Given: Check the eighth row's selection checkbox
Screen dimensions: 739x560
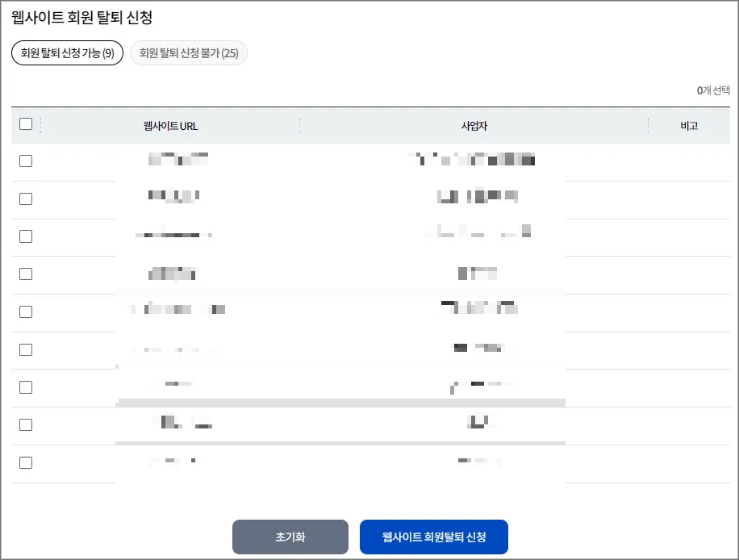Looking at the screenshot, I should [25, 424].
